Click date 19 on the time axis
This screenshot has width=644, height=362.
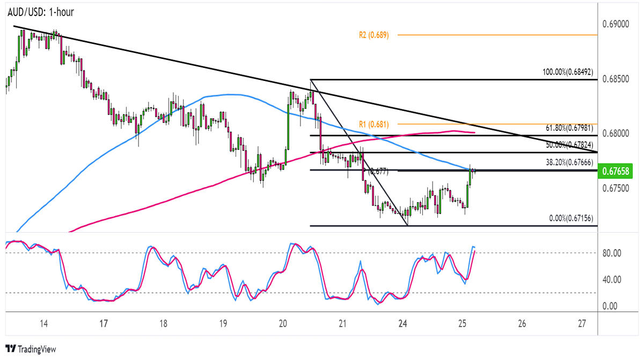(223, 324)
